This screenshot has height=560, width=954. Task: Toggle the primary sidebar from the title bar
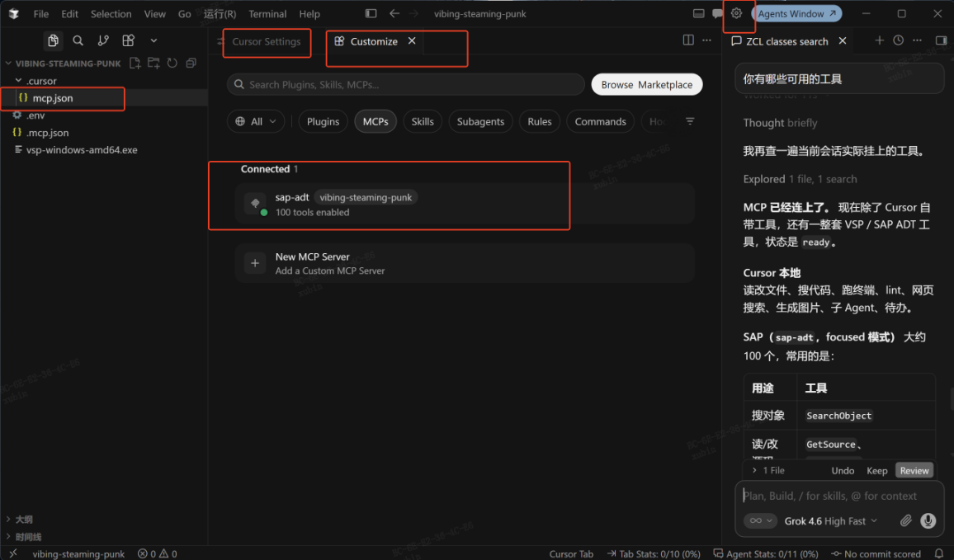click(x=371, y=13)
